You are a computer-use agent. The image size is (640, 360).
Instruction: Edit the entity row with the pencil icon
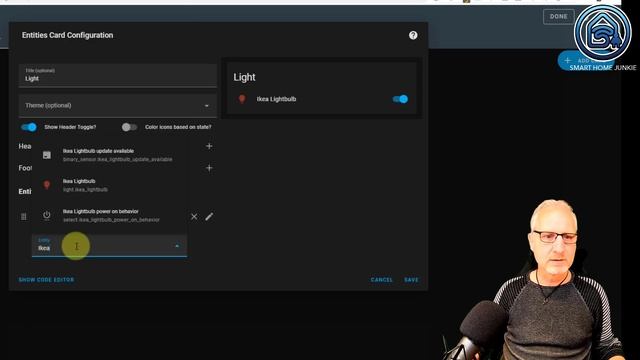click(x=209, y=217)
